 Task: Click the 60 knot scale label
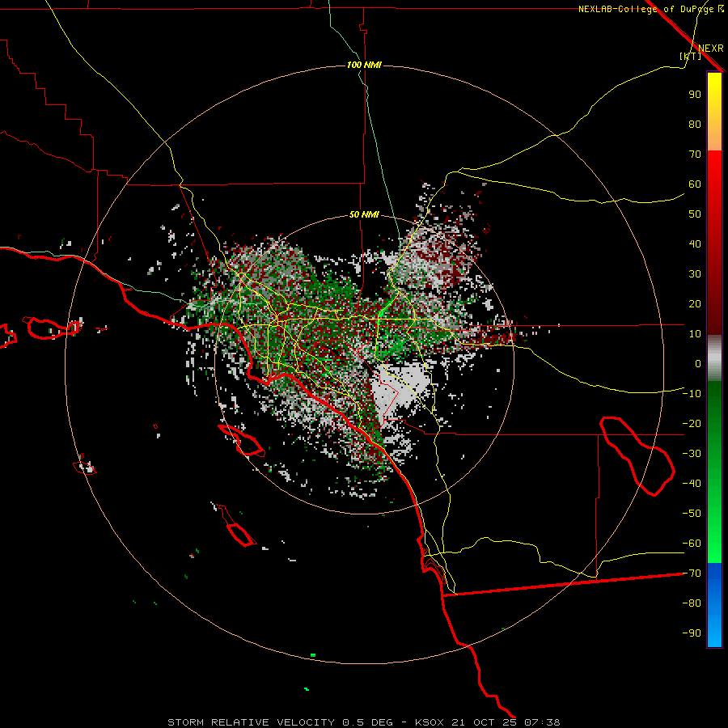695,184
